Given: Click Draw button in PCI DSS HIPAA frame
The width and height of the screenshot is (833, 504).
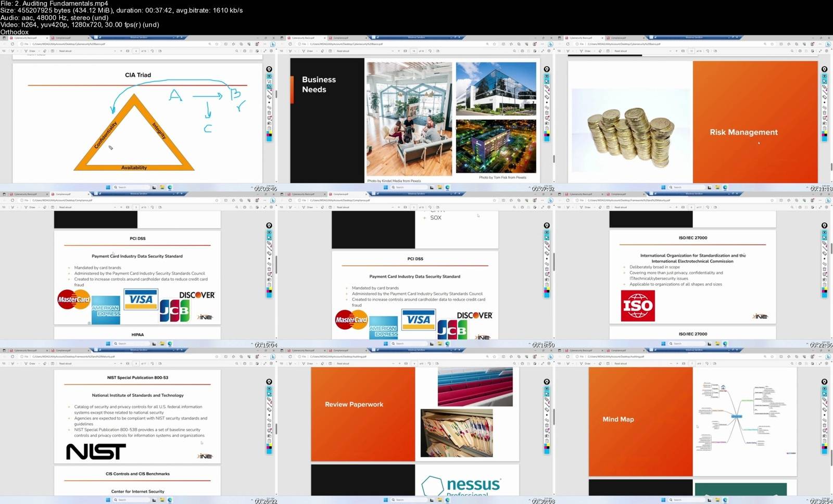Looking at the screenshot, I should tap(30, 207).
